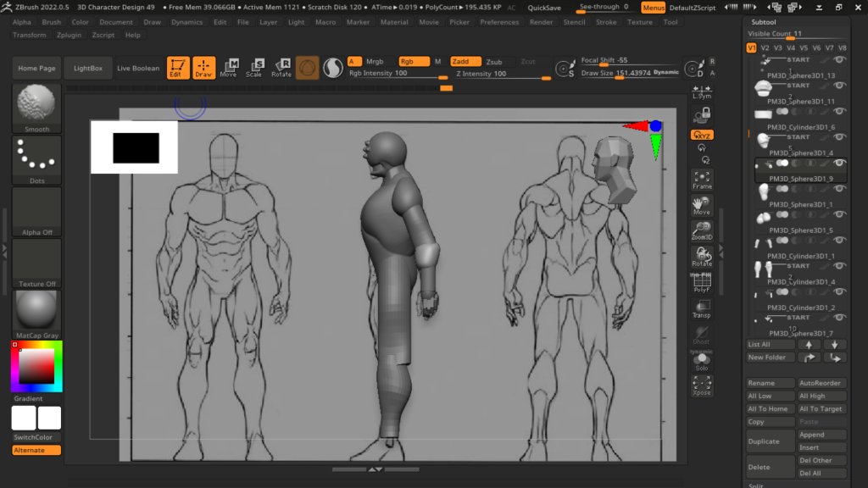Open the Stencil menu

click(574, 22)
